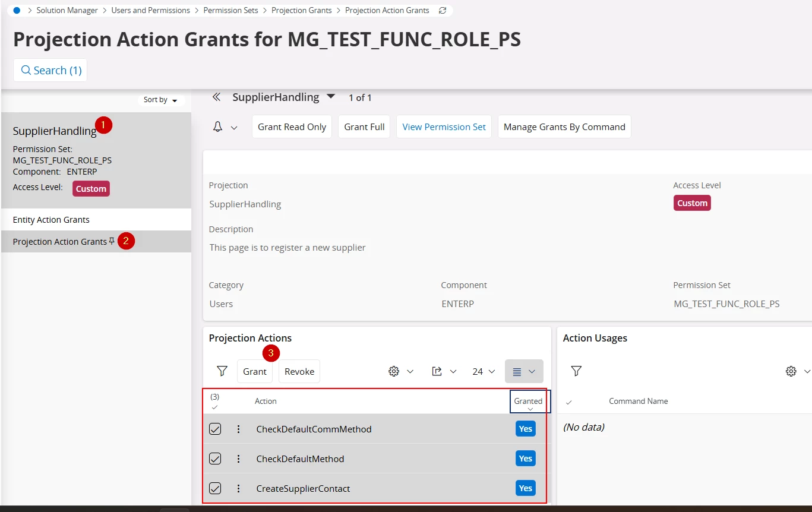Change page size from 24

coord(484,371)
